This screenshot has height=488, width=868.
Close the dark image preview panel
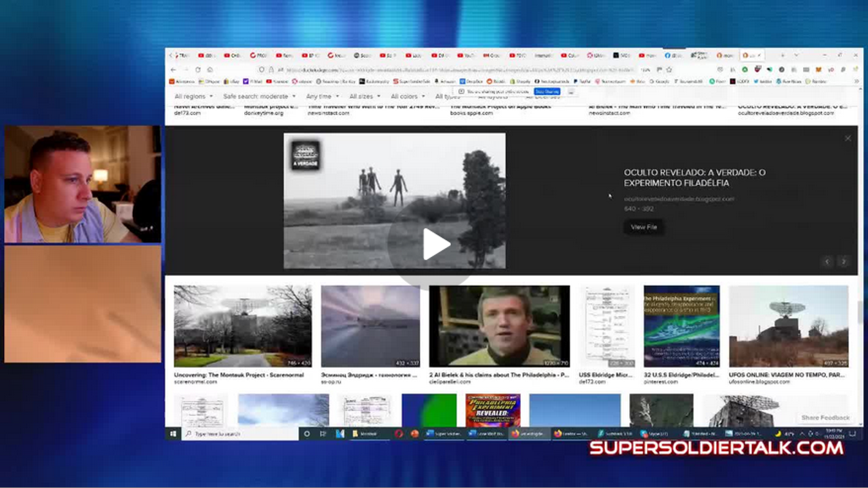click(847, 138)
